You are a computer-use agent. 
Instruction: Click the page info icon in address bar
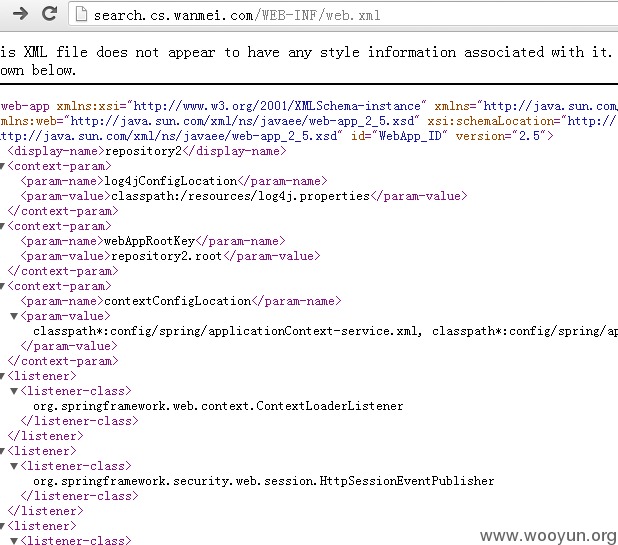[81, 15]
